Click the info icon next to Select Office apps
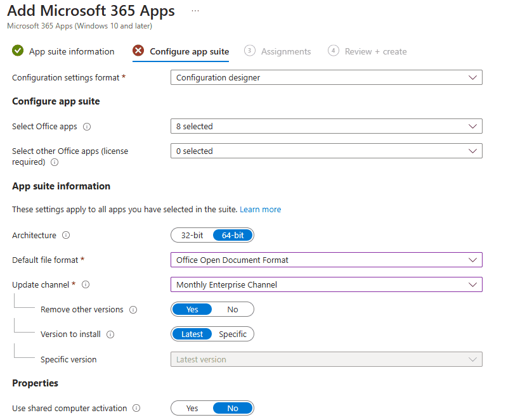513x420 pixels. click(x=88, y=126)
